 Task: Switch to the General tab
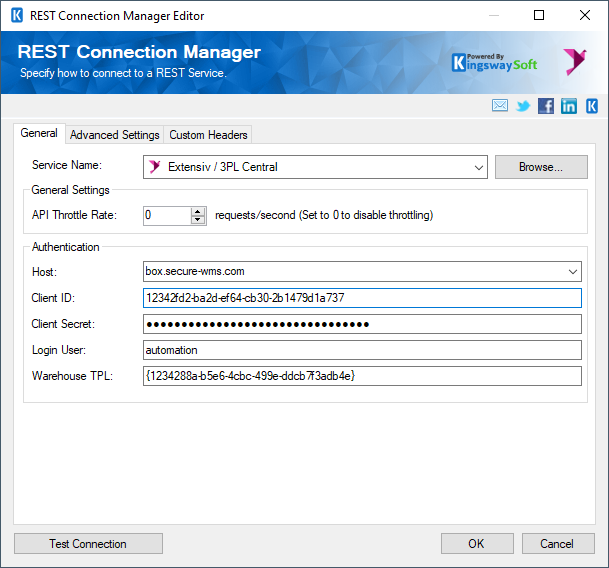coord(39,133)
